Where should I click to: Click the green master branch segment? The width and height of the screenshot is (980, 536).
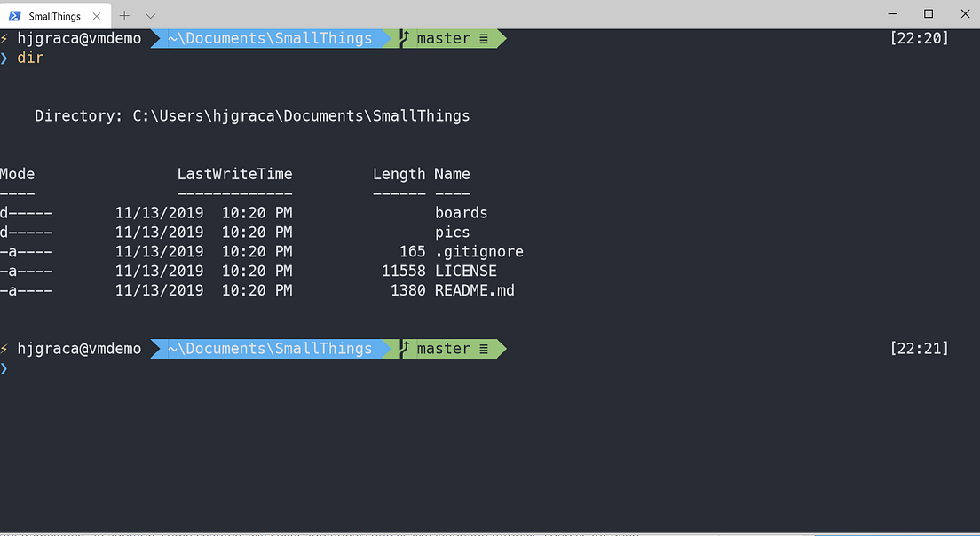click(x=444, y=38)
